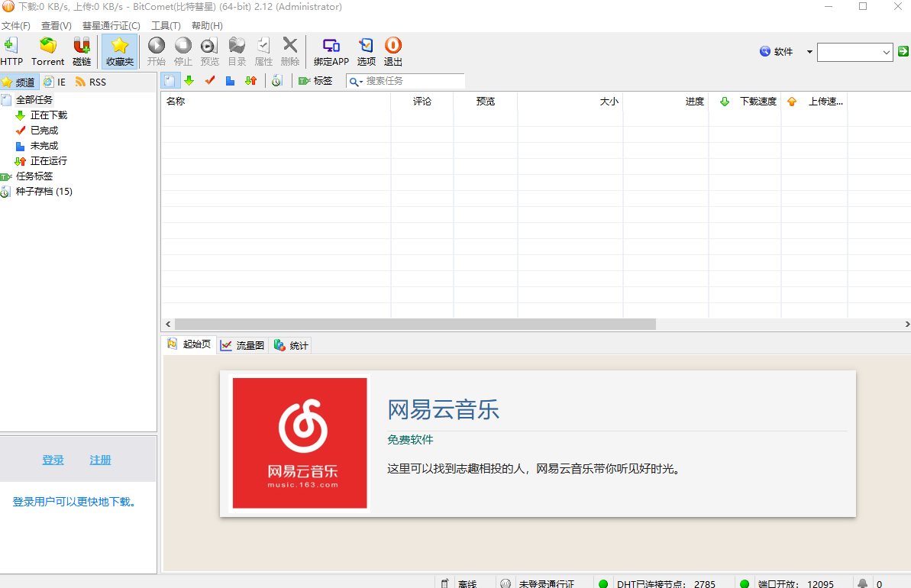The height and width of the screenshot is (588, 911).
Task: Select 未完成 in the task tree
Action: [x=44, y=145]
